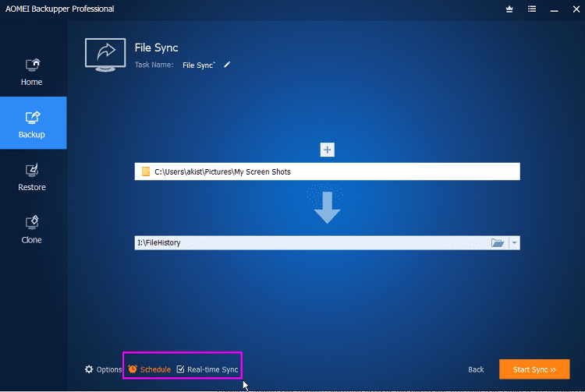Click the File Sync task name text
The image size is (585, 392).
point(199,65)
